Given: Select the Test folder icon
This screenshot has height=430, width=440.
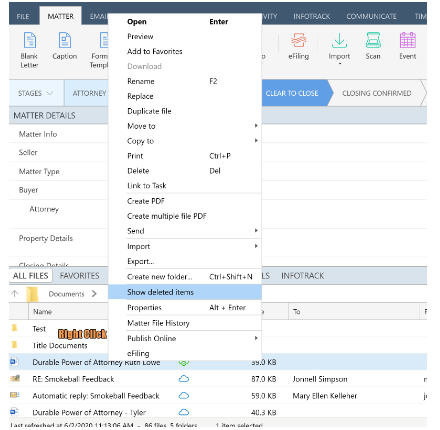Looking at the screenshot, I should [14, 328].
